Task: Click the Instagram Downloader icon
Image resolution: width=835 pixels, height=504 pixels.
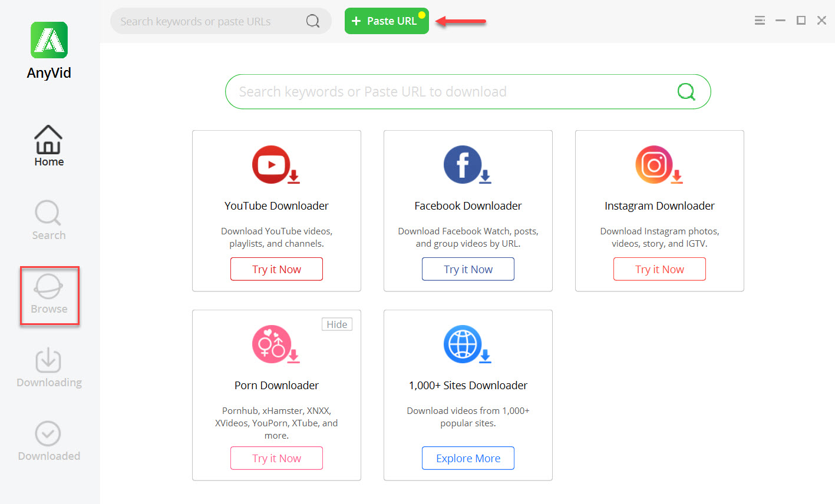Action: 659,165
